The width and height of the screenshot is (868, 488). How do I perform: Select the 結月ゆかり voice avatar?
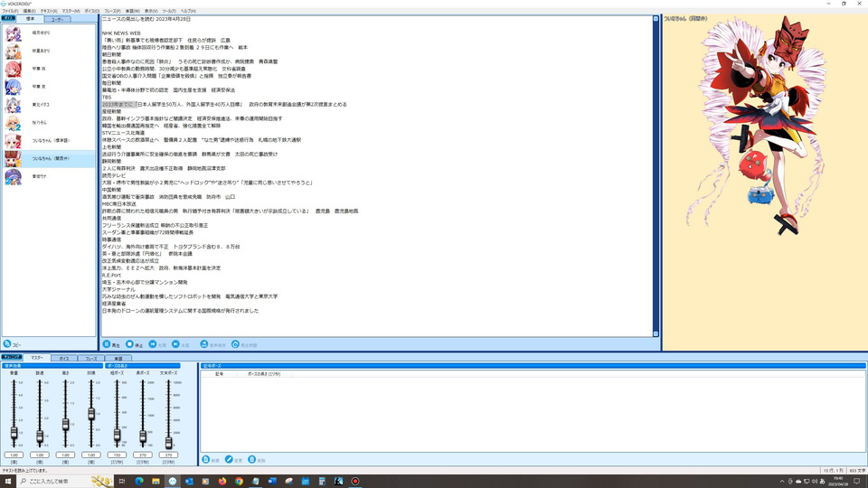[14, 33]
